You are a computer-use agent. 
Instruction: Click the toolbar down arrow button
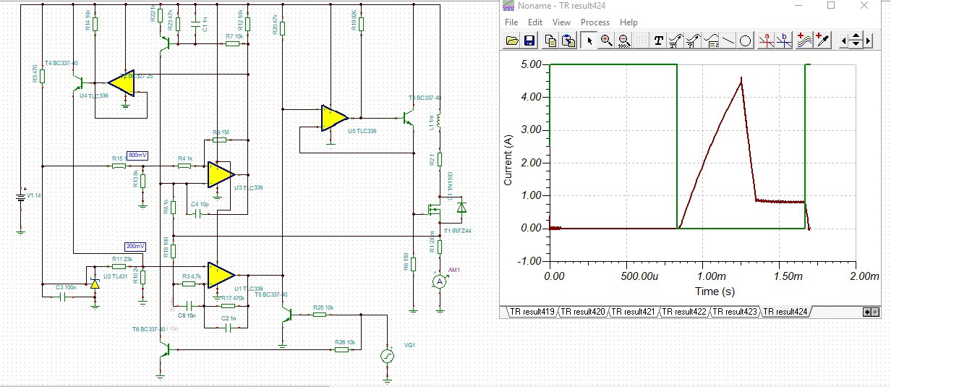(x=856, y=45)
